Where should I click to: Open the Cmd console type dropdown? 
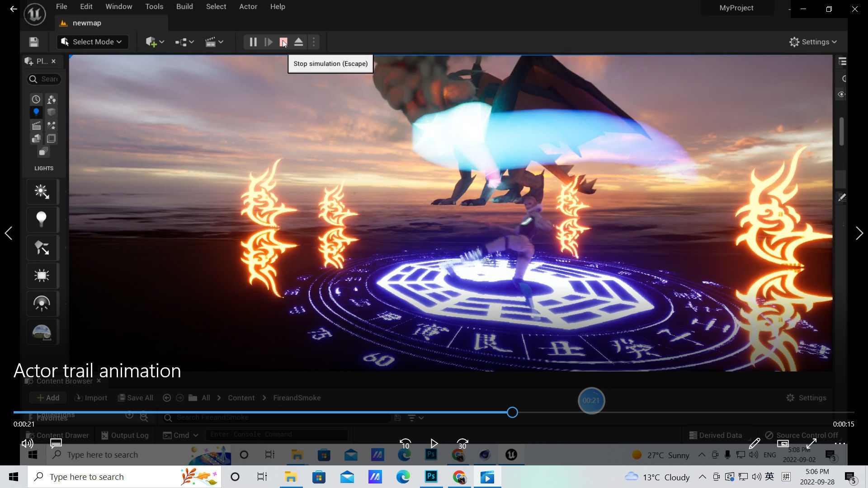click(181, 435)
